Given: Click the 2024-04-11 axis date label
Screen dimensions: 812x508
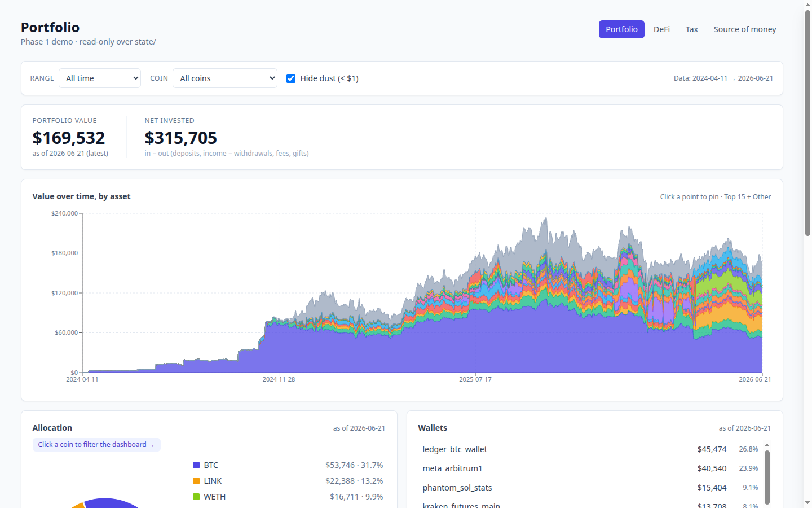Looking at the screenshot, I should tap(82, 379).
